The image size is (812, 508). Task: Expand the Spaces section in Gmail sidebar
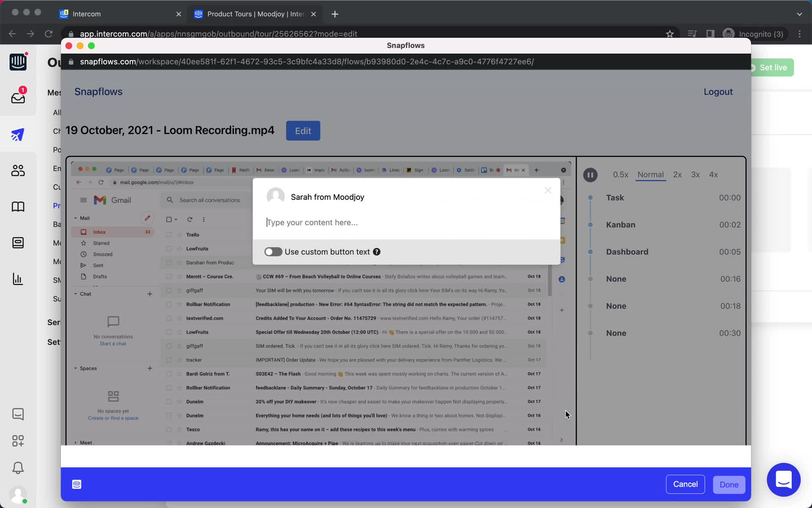(76, 368)
